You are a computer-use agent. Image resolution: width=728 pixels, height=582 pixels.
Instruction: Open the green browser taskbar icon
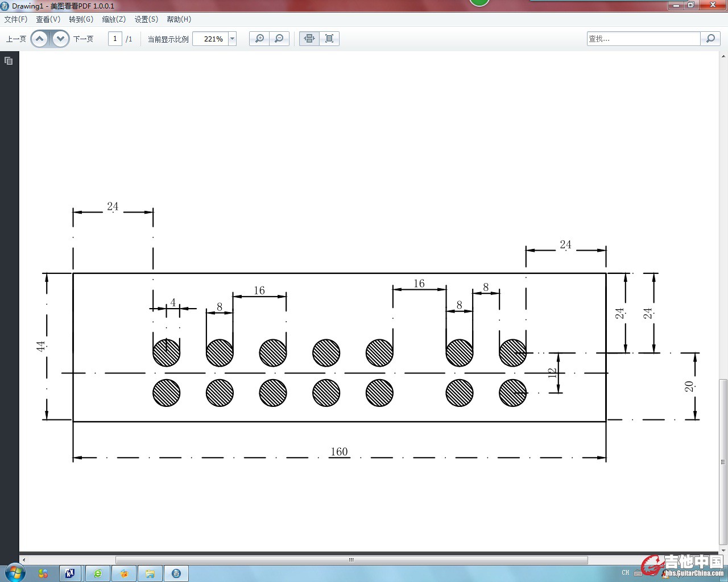(98, 573)
